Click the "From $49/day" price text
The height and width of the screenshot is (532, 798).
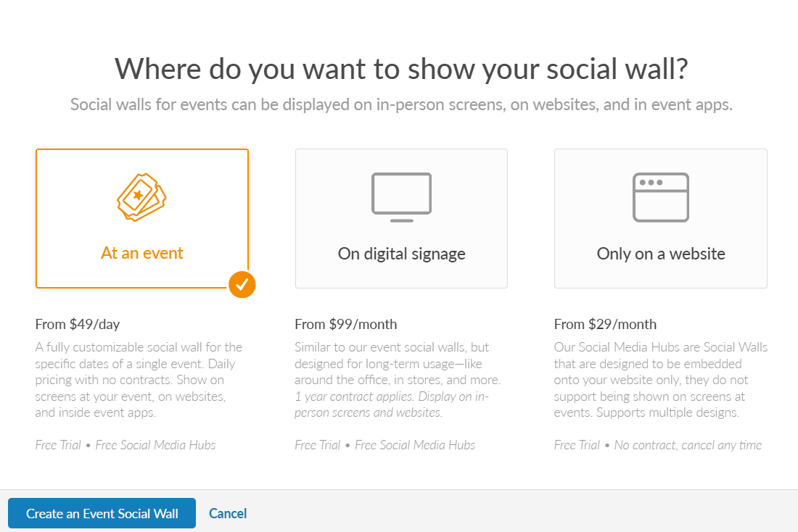click(78, 324)
